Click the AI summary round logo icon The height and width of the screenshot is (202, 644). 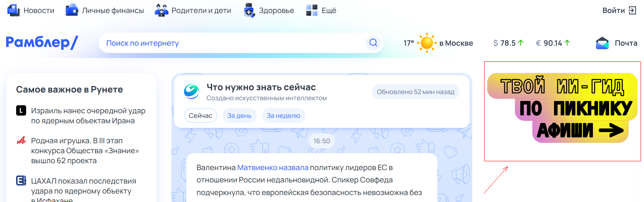191,91
